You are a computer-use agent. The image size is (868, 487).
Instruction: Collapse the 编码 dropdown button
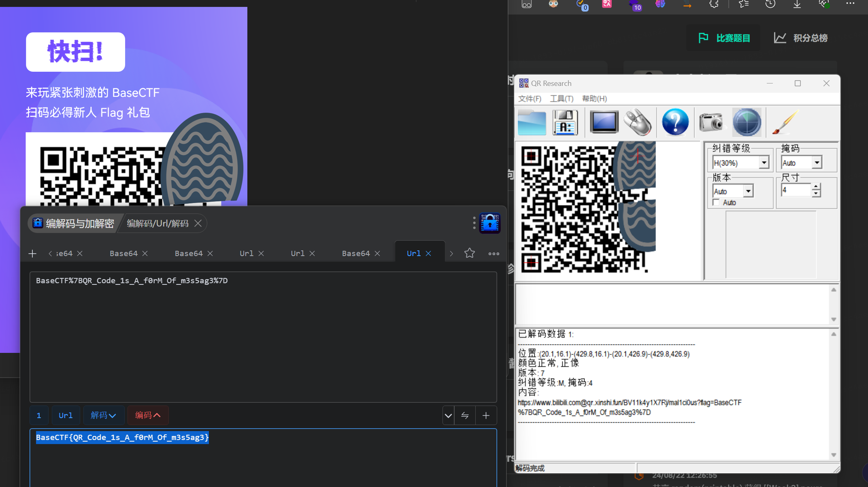click(148, 415)
